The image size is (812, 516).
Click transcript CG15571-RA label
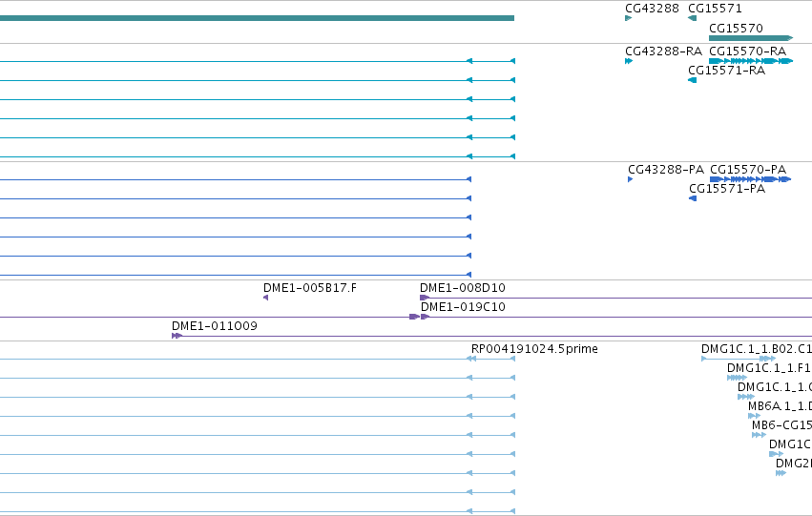click(726, 71)
